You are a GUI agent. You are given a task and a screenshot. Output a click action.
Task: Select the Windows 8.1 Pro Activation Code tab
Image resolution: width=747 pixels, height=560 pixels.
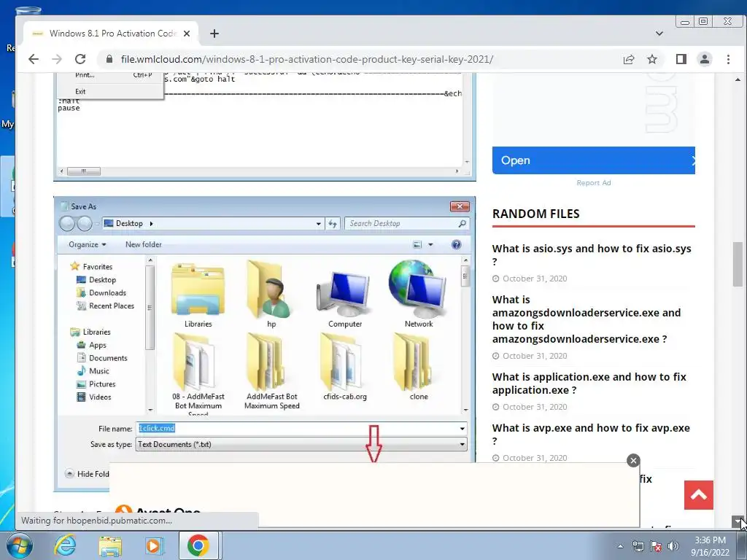111,34
